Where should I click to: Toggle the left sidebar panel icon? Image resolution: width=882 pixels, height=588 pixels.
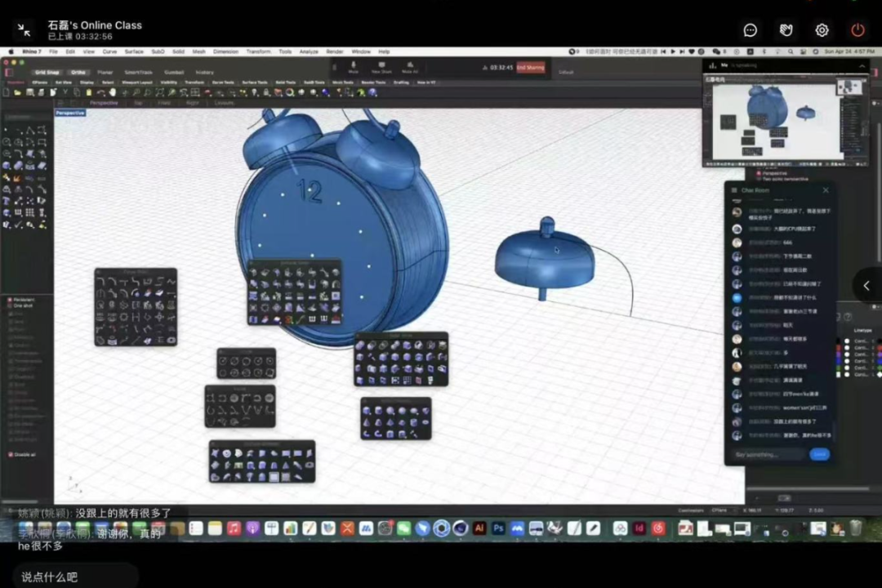pos(8,73)
